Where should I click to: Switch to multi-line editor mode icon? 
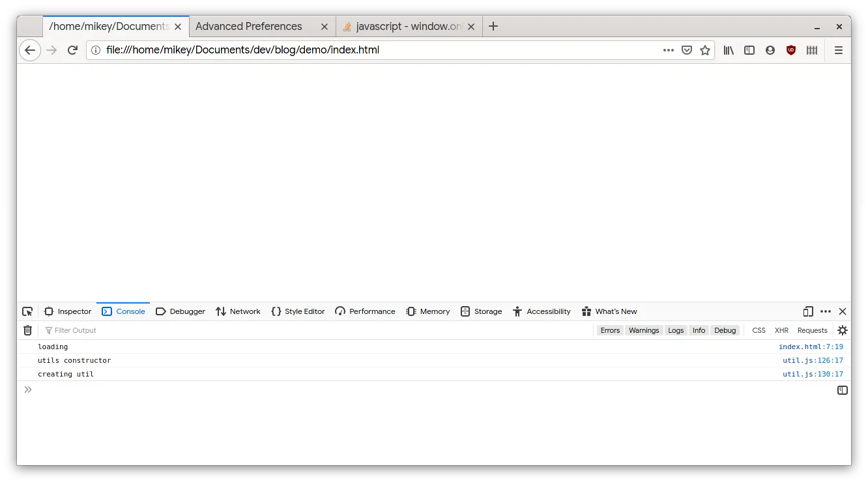pyautogui.click(x=843, y=390)
